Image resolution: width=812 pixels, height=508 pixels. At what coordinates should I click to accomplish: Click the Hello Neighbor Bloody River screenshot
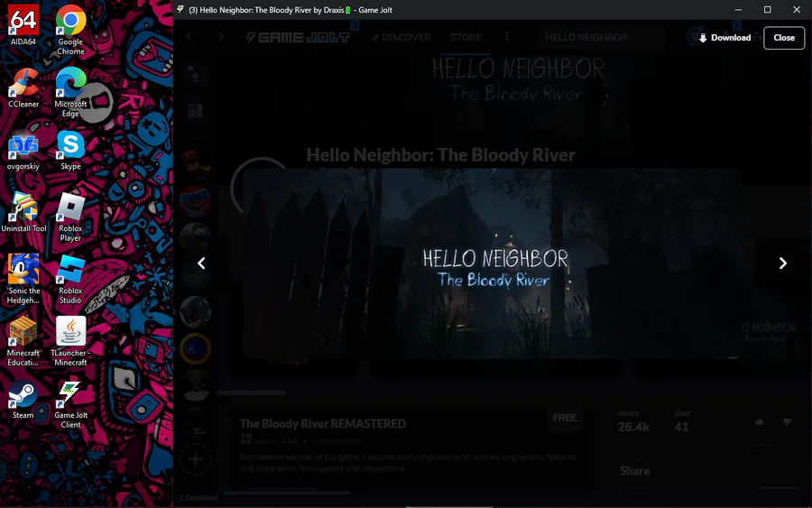(x=491, y=263)
